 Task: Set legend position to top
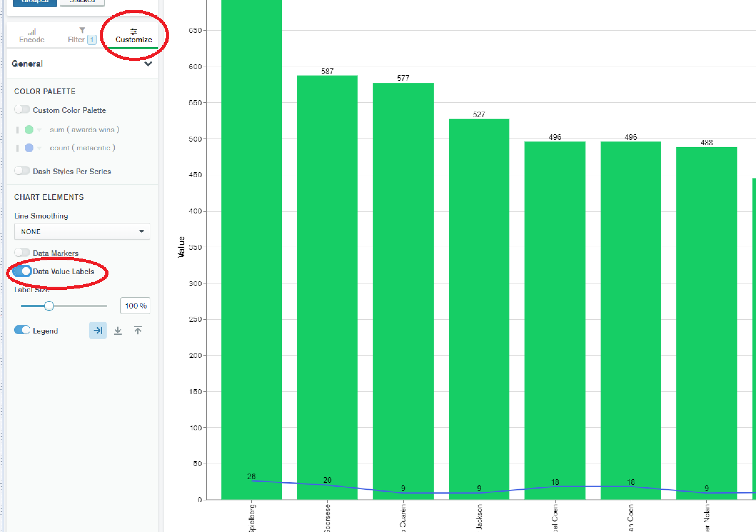[x=138, y=330]
